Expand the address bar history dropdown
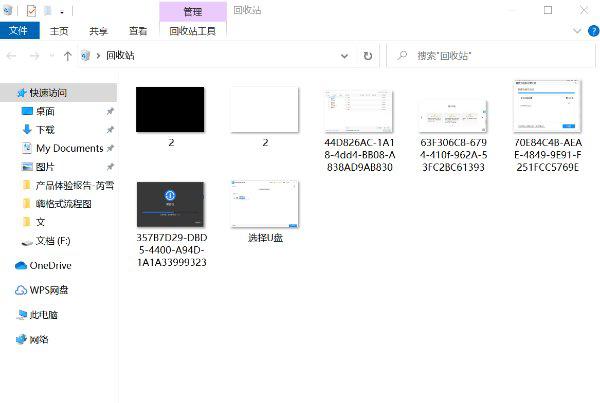 click(x=344, y=56)
